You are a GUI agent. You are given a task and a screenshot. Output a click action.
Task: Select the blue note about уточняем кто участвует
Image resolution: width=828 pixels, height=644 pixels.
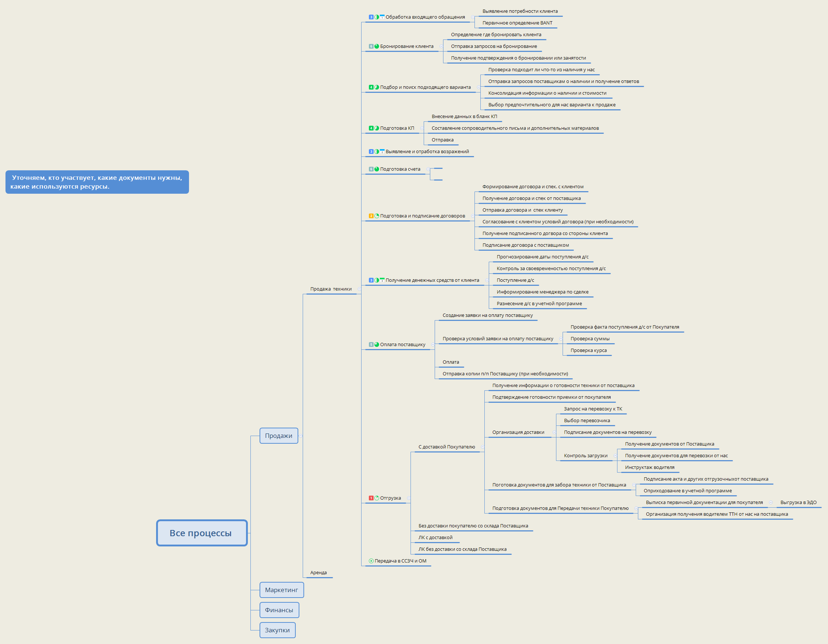coord(97,182)
